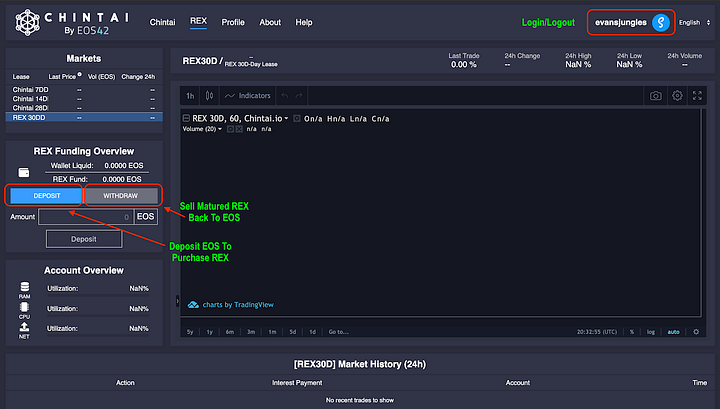Click the RAM database icon
The image size is (720, 409).
24,287
